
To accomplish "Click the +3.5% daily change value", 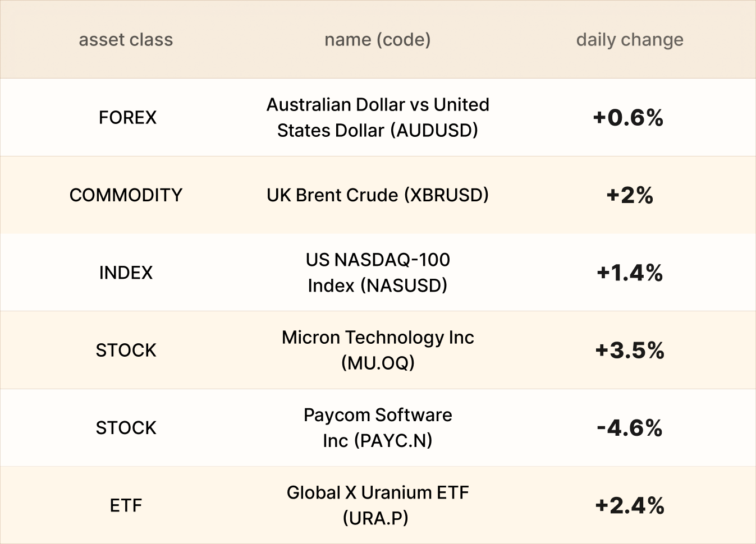I will point(630,351).
